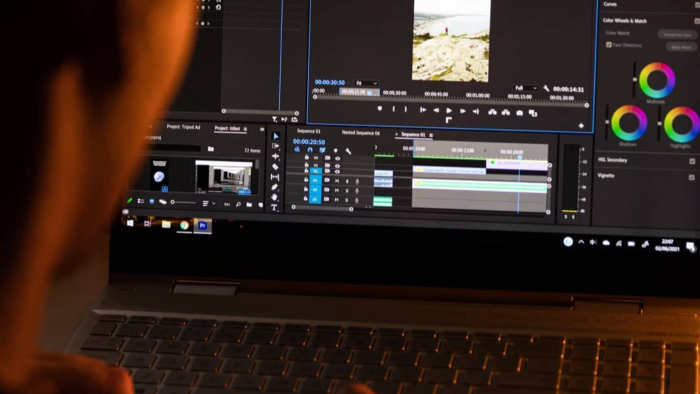Toggle V3 track output eye

click(338, 158)
